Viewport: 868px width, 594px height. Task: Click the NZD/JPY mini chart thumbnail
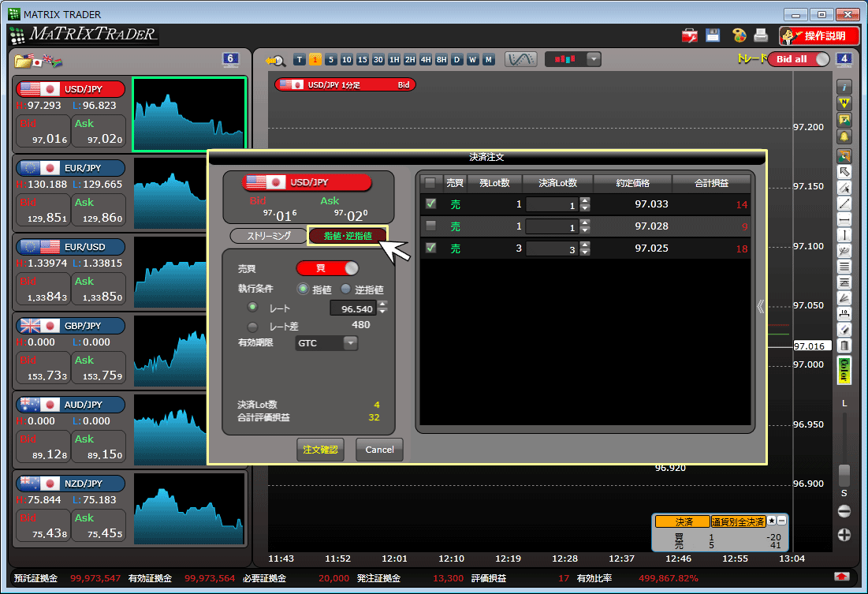point(189,508)
